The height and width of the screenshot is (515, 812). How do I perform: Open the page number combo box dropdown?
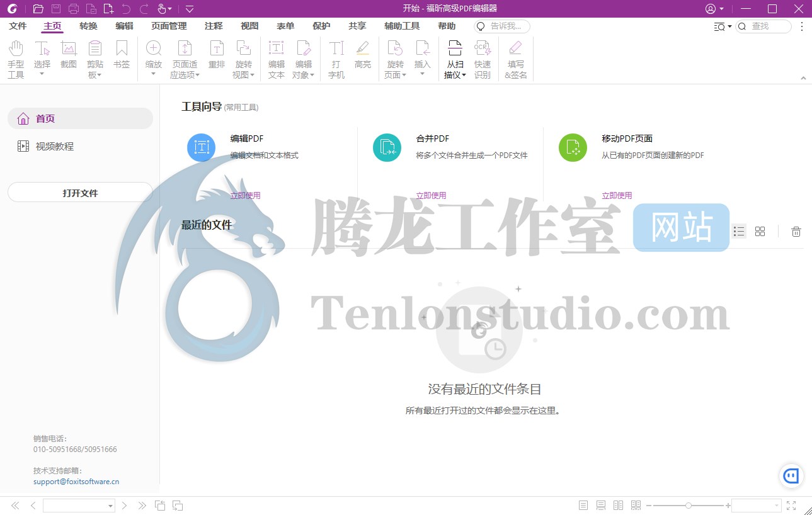pyautogui.click(x=110, y=506)
